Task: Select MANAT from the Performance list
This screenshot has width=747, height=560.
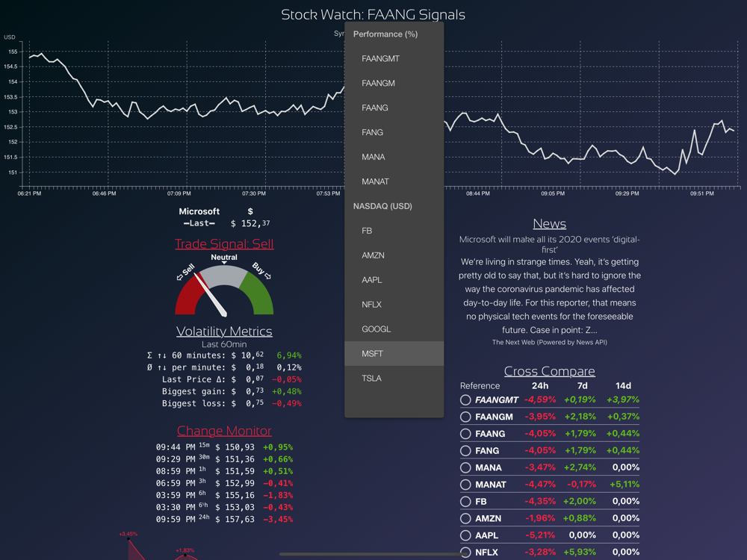Action: click(x=394, y=181)
